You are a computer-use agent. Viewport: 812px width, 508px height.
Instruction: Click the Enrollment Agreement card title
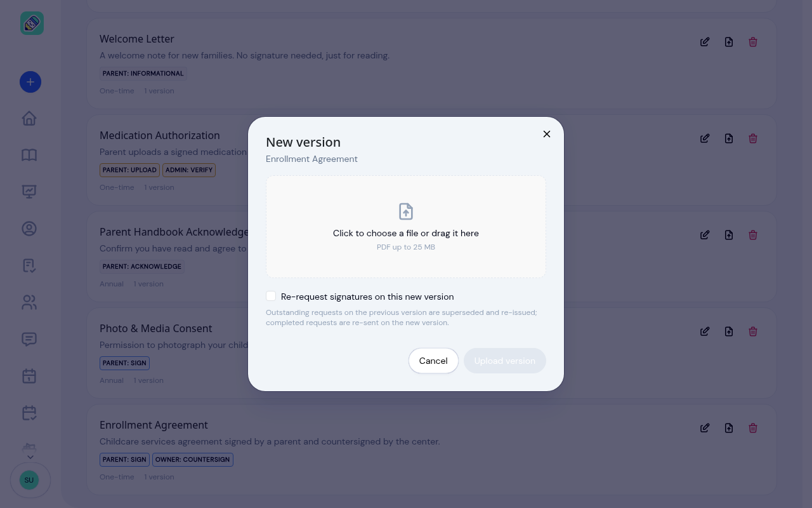click(154, 425)
